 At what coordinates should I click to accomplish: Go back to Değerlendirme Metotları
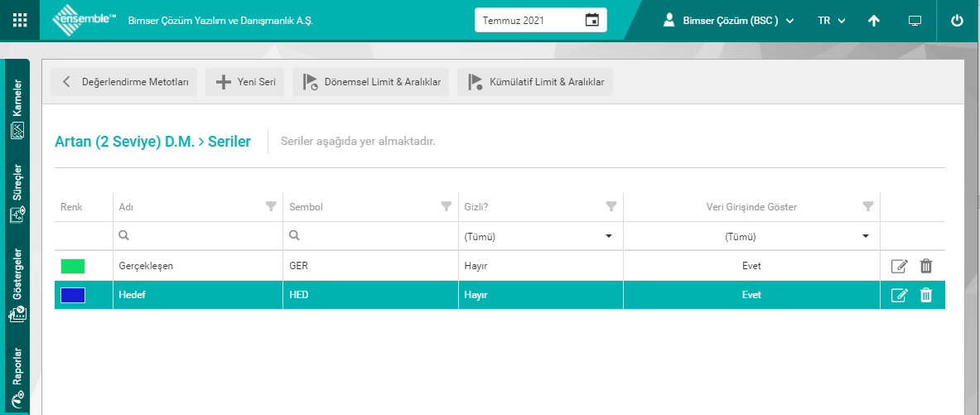pos(123,82)
